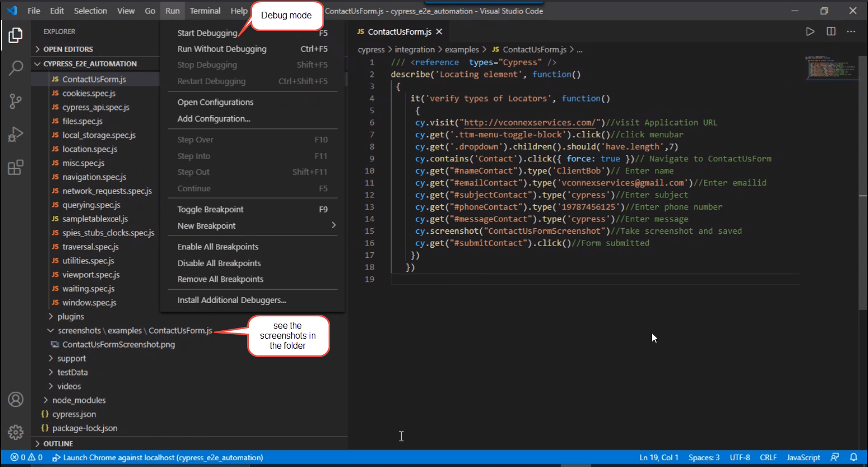
Task: Click the feedback icon in status bar
Action: tap(835, 458)
